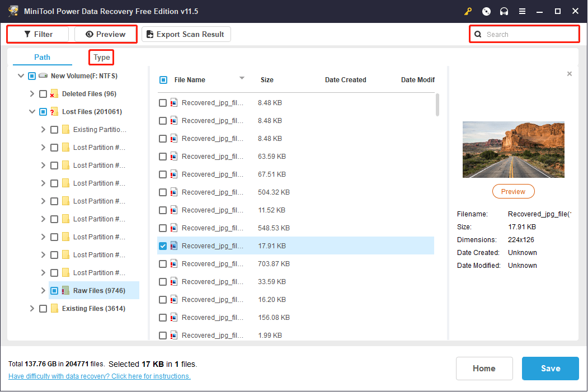
Task: Click the headset support icon
Action: tap(504, 11)
